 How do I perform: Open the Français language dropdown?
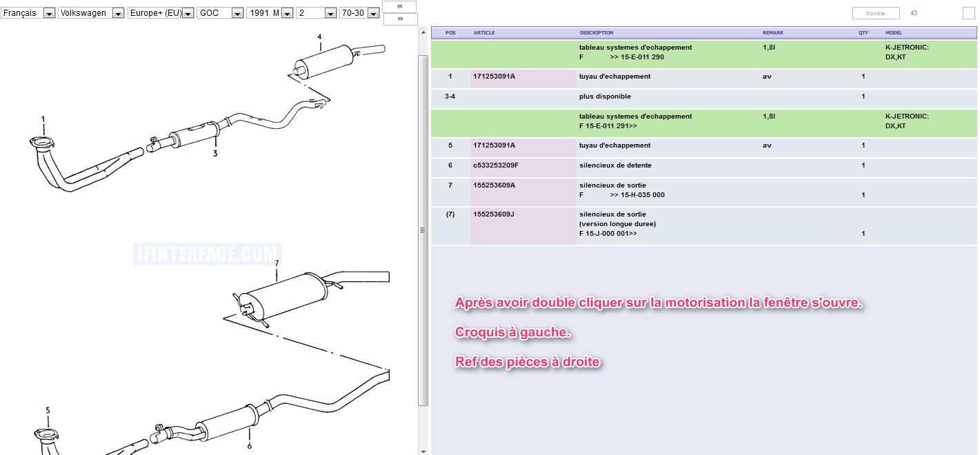(x=49, y=13)
